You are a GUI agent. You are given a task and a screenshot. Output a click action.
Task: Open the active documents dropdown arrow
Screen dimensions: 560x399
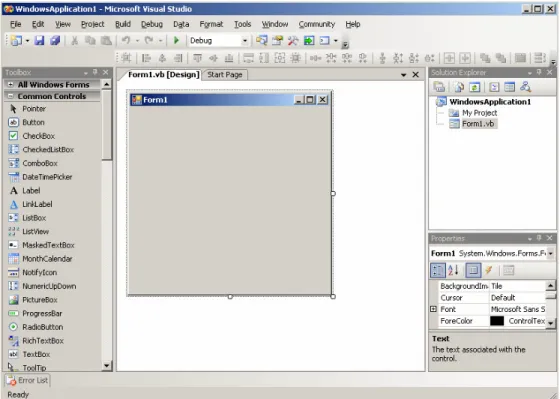403,75
